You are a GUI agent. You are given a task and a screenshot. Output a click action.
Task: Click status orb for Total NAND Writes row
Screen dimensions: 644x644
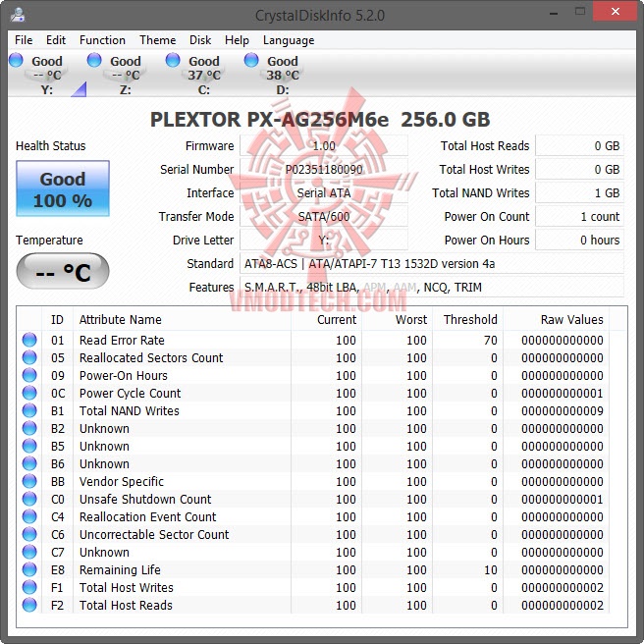29,410
